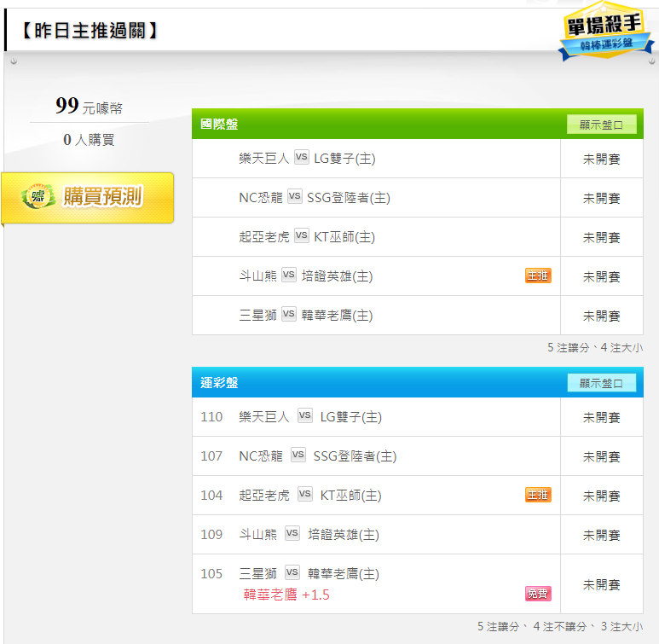
Task: Click 未開賽 status in game 105 row
Action: pos(601,584)
